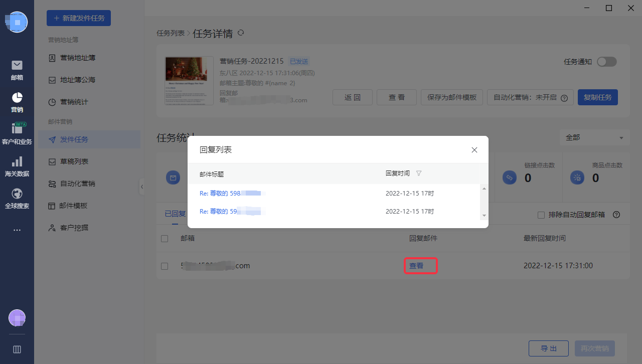Expand more options with sidebar ellipsis

[17, 230]
